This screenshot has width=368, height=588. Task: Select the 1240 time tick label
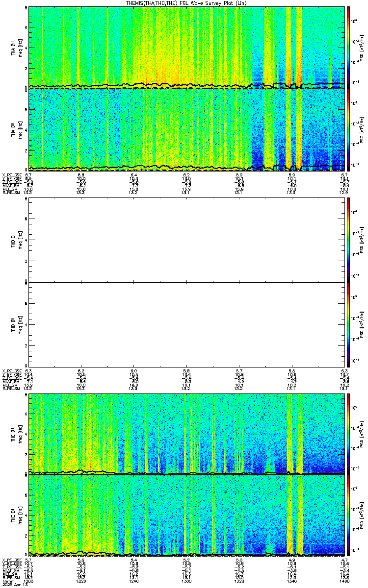pyautogui.click(x=134, y=581)
